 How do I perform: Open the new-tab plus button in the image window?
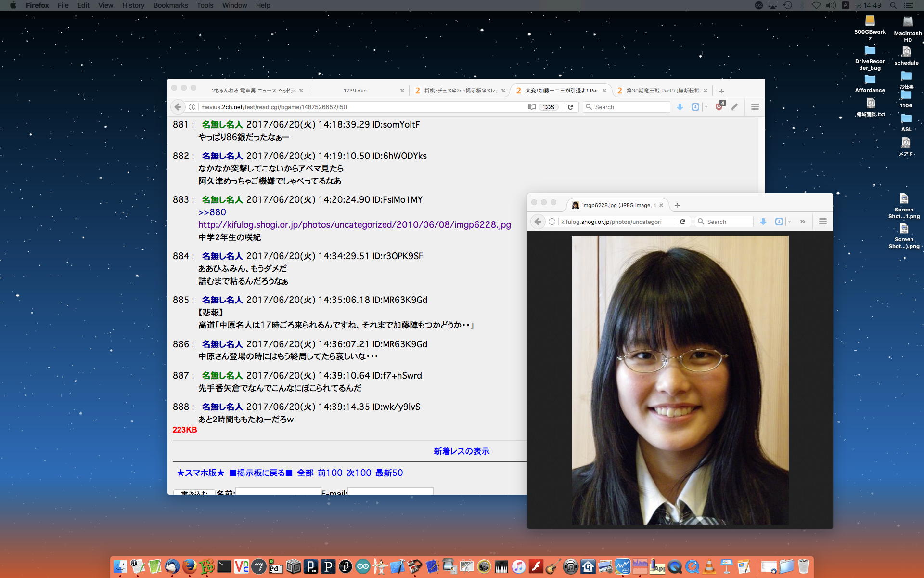(x=677, y=205)
